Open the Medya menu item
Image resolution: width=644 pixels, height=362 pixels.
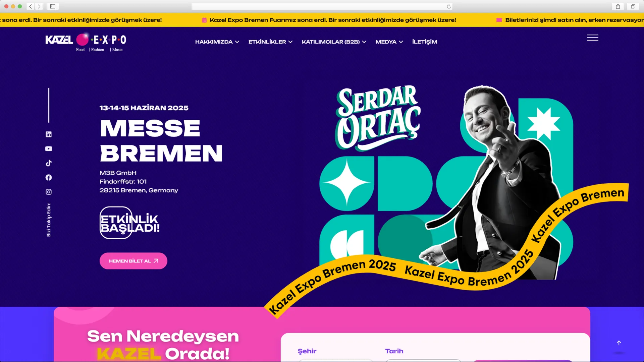[389, 42]
